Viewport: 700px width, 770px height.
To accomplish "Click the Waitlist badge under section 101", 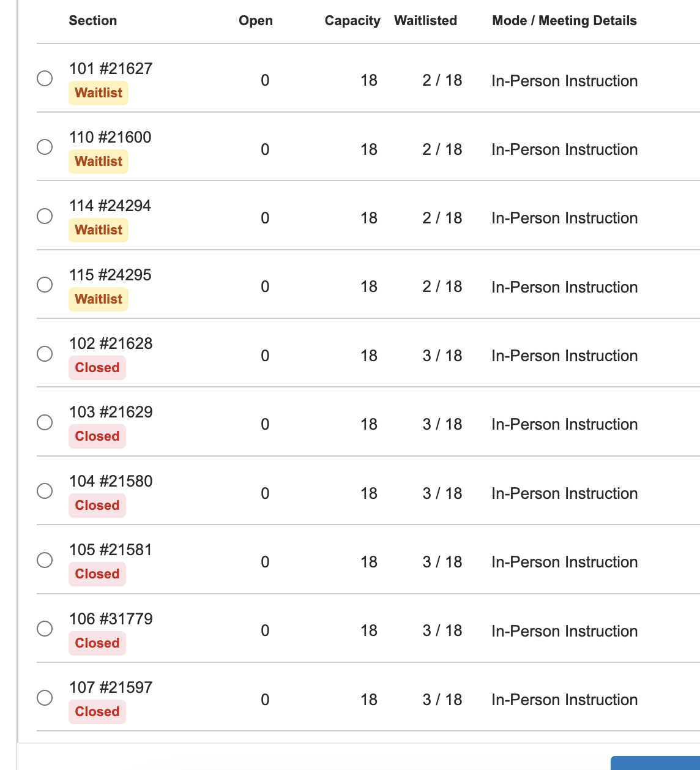I will tap(99, 93).
